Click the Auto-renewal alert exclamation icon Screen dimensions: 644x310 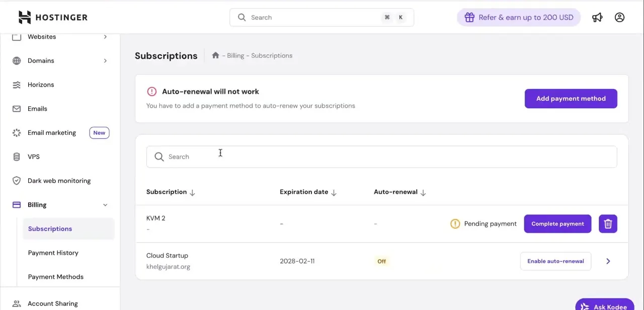(151, 92)
